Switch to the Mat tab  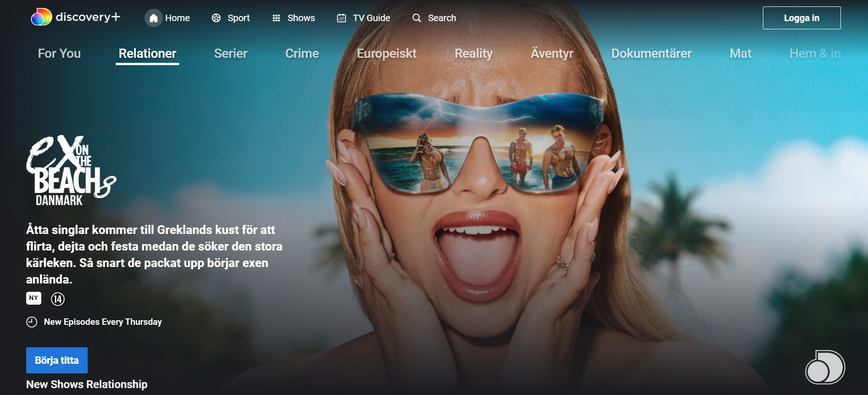[x=740, y=54]
